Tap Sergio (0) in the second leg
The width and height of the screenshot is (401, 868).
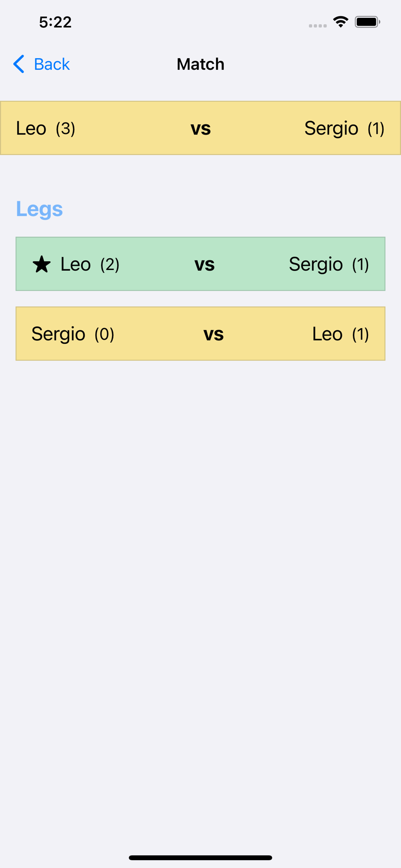pos(73,334)
